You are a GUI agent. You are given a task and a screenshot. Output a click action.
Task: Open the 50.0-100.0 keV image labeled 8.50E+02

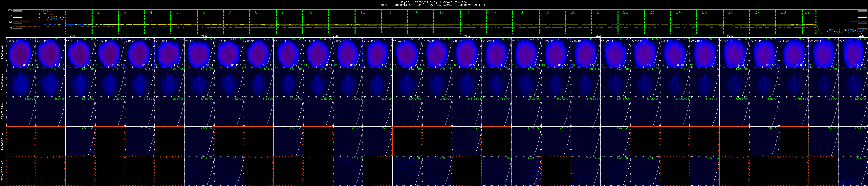pos(853,171)
